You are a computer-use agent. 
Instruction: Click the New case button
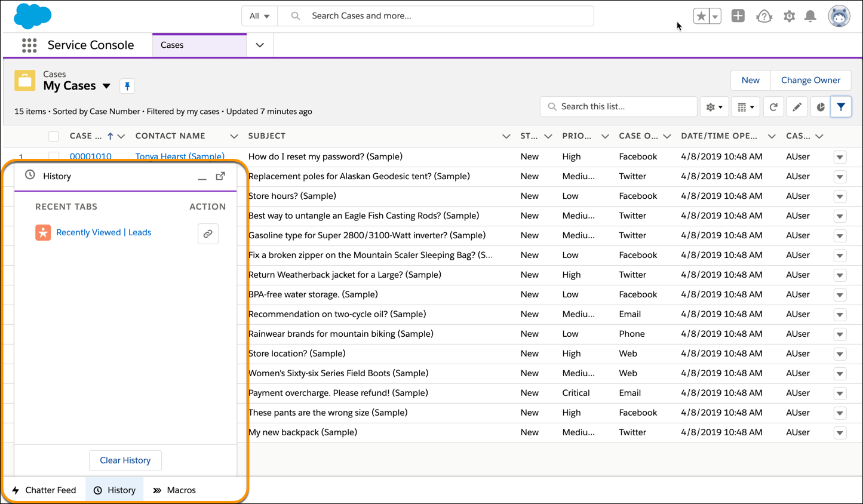(x=751, y=80)
